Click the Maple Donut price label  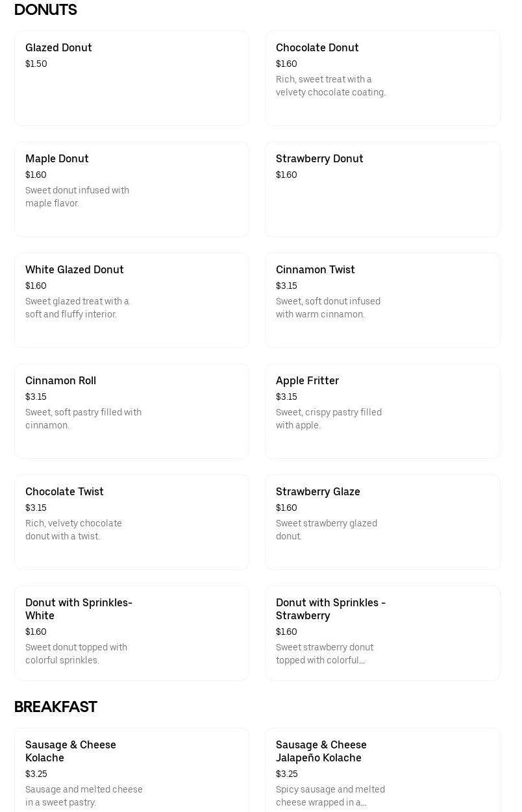pyautogui.click(x=36, y=175)
